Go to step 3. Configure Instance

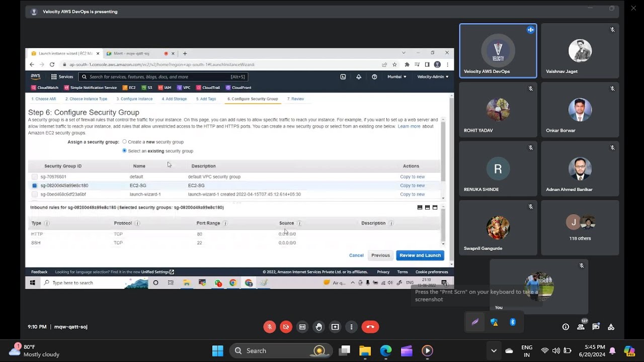click(x=134, y=99)
